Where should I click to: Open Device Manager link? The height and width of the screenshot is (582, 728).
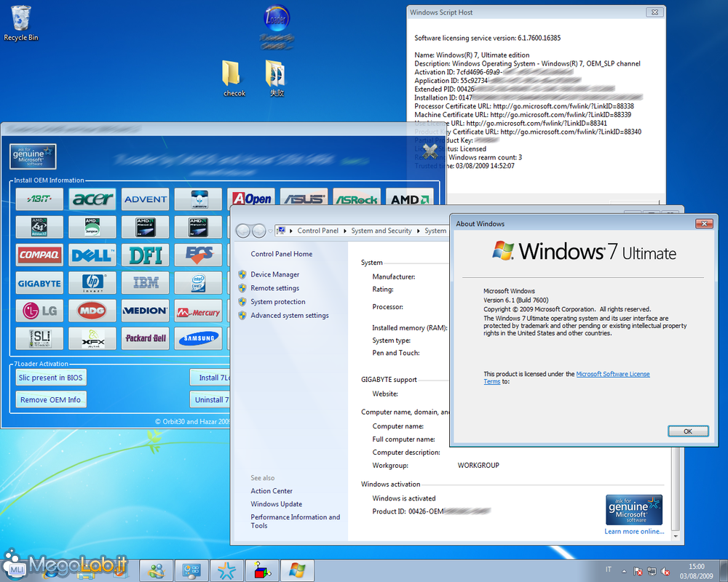pos(275,274)
